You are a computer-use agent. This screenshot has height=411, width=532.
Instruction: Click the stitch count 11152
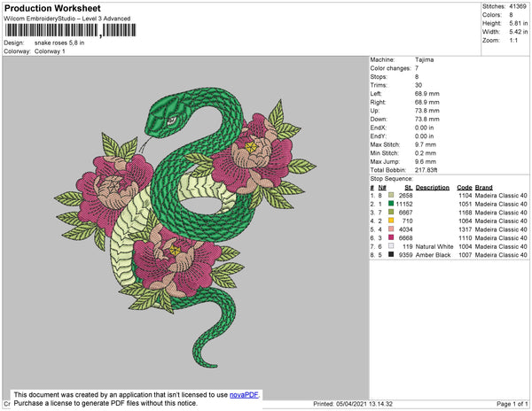click(404, 204)
